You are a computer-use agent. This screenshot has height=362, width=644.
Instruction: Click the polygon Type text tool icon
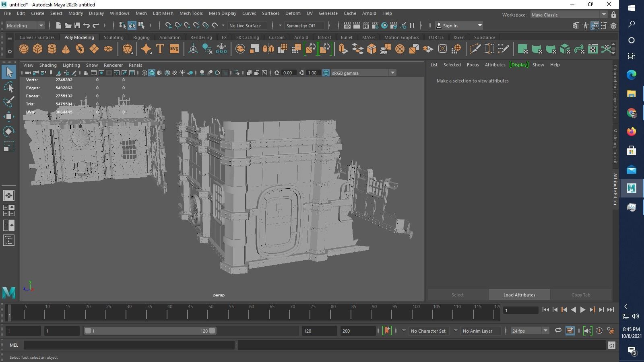pyautogui.click(x=160, y=49)
